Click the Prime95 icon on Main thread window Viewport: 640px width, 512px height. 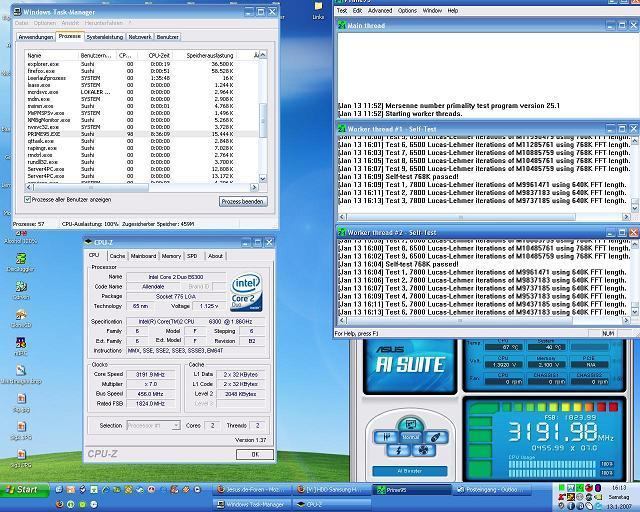341,26
